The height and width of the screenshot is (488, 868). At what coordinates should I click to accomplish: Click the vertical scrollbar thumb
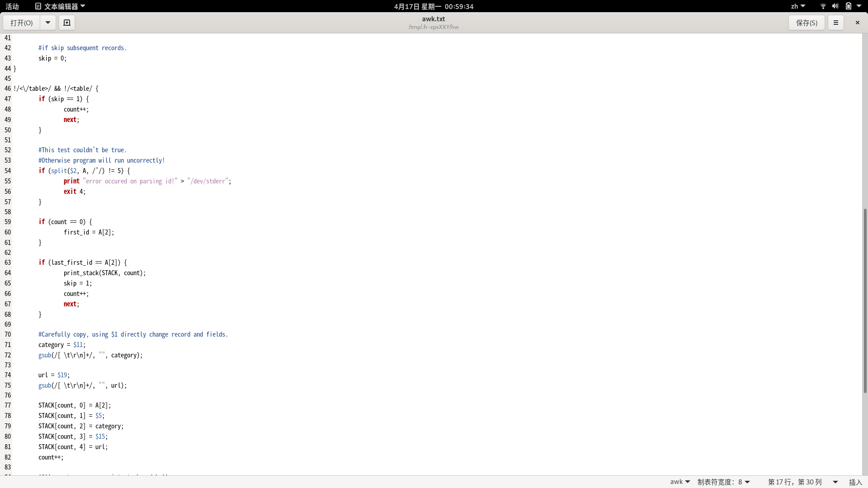pos(865,300)
